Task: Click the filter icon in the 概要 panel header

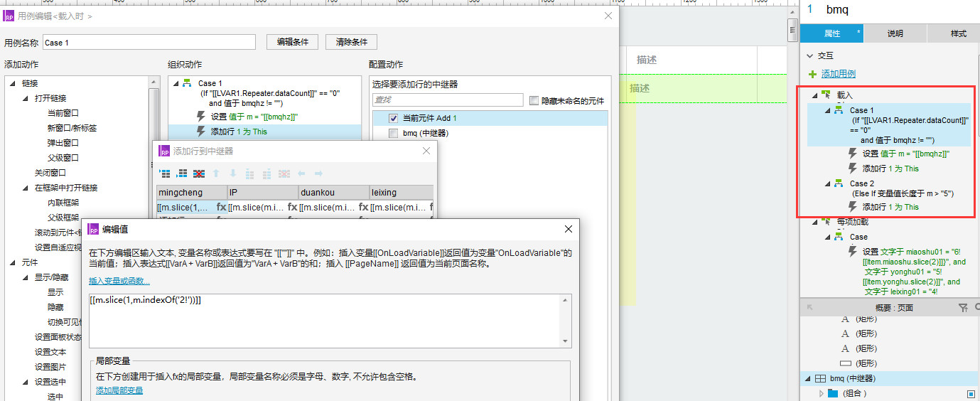Action: (x=963, y=308)
